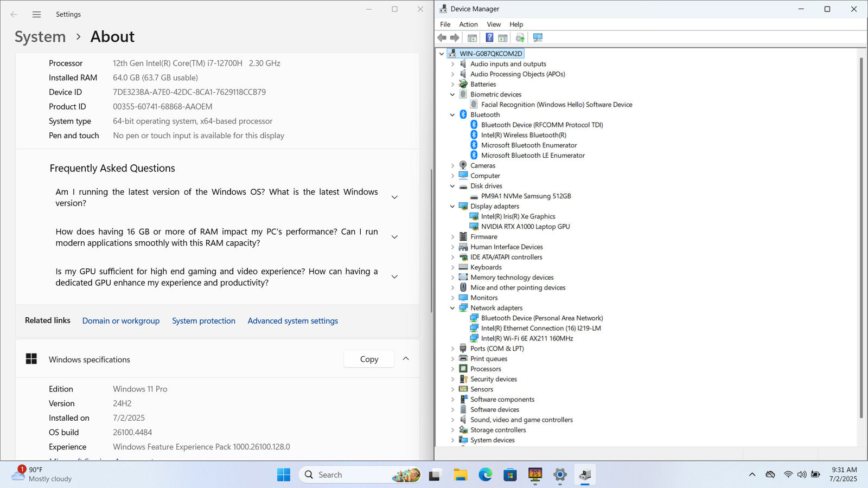868x488 pixels.
Task: Expand the 16 GB RAM FAQ question
Action: pyautogui.click(x=394, y=237)
